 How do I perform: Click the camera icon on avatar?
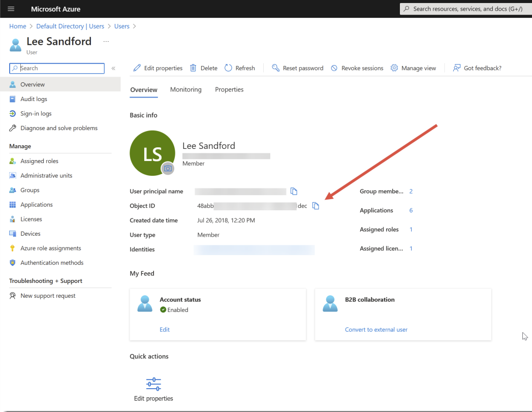tap(168, 168)
